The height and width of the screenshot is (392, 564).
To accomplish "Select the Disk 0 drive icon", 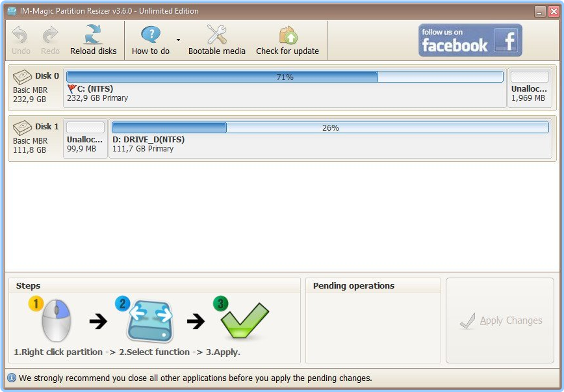I will point(22,77).
